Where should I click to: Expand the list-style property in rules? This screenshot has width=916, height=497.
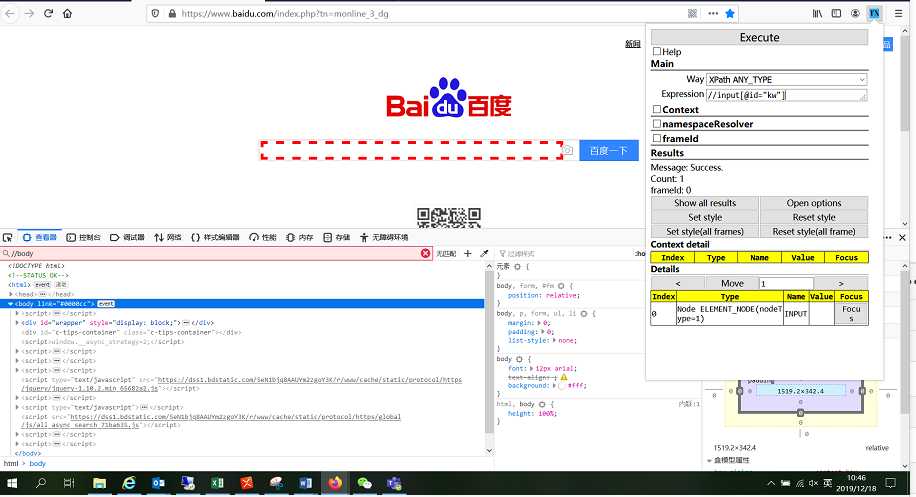pyautogui.click(x=554, y=340)
